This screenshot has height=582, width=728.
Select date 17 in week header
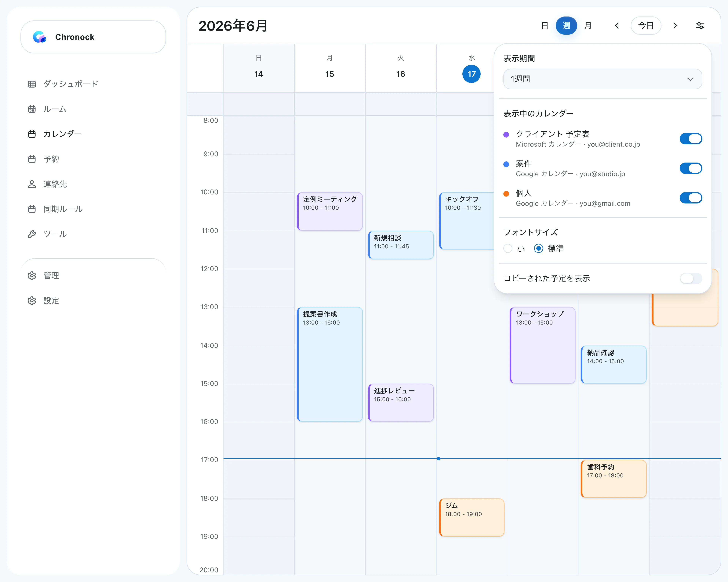[471, 74]
